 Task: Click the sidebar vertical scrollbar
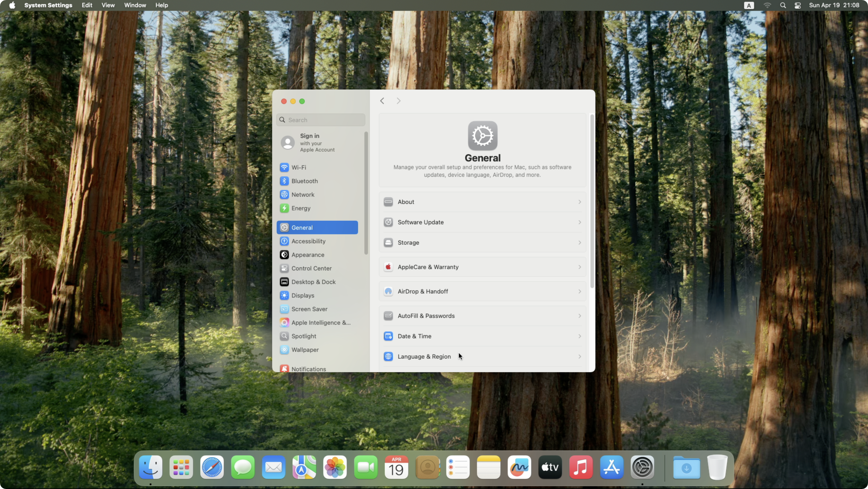(366, 193)
